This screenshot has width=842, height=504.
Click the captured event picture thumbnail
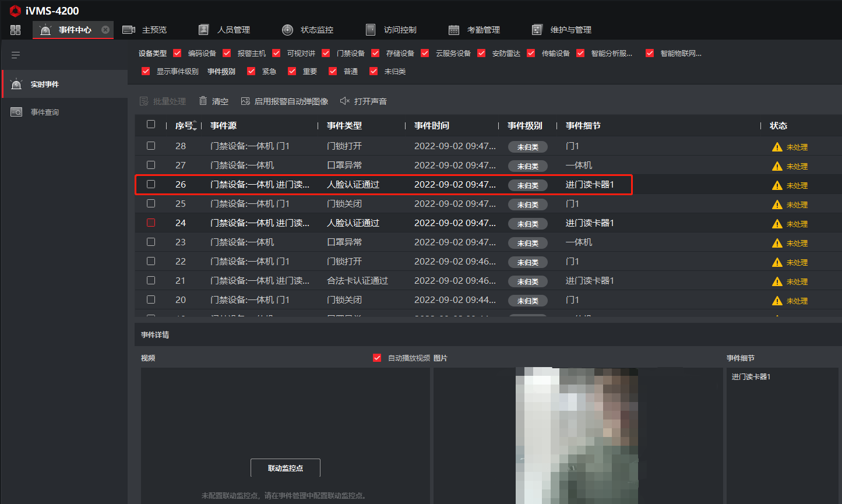(577, 435)
